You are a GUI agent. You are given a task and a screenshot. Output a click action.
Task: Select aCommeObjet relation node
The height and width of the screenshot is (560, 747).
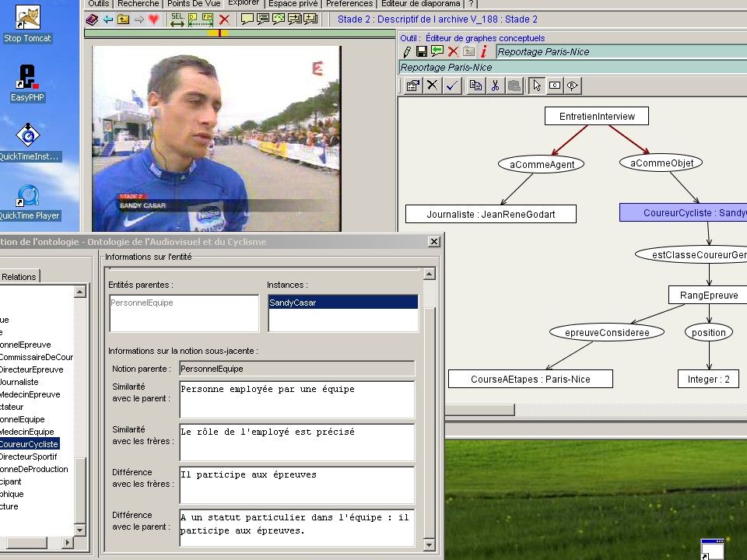tap(661, 163)
